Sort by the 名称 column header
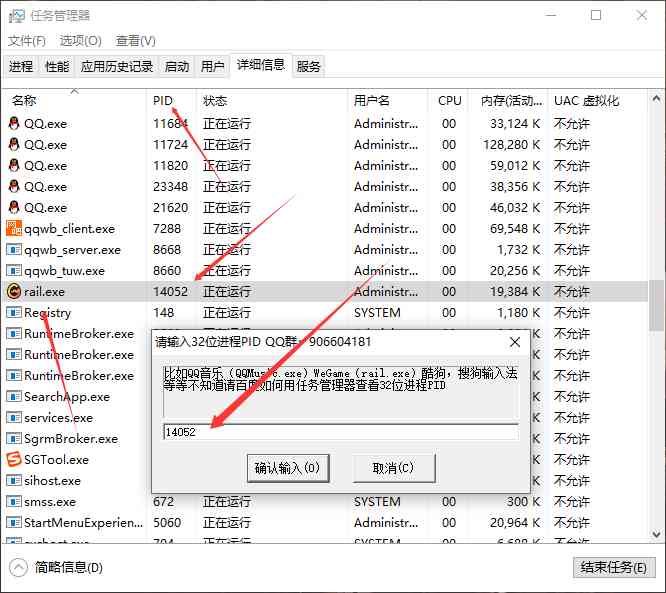The height and width of the screenshot is (593, 666). click(75, 101)
